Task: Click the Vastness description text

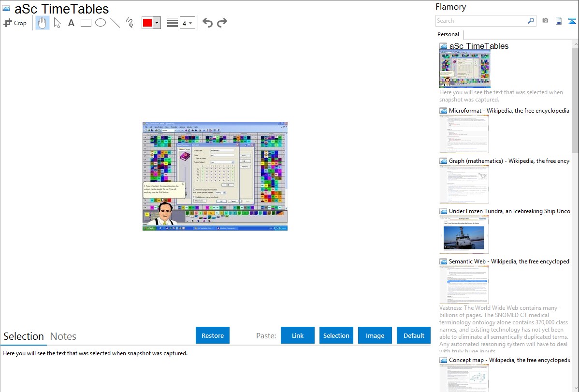Action: (x=504, y=329)
